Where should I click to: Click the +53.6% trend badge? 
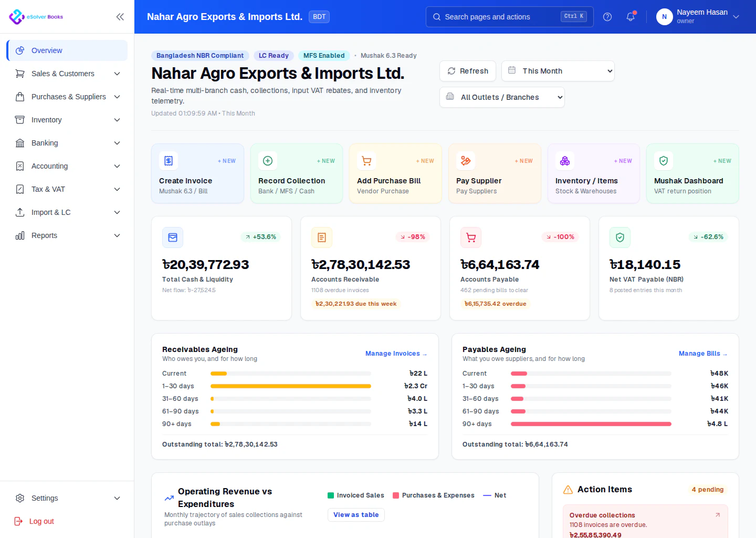(260, 237)
